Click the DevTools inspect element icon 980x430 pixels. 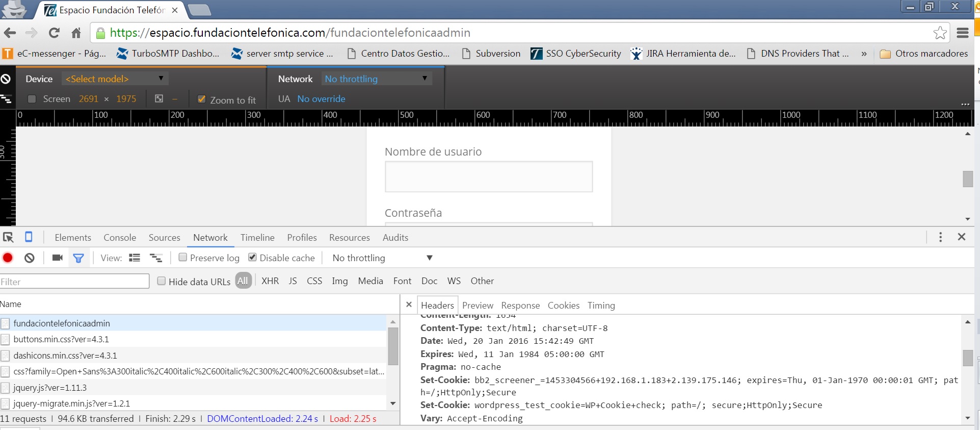pos(8,237)
